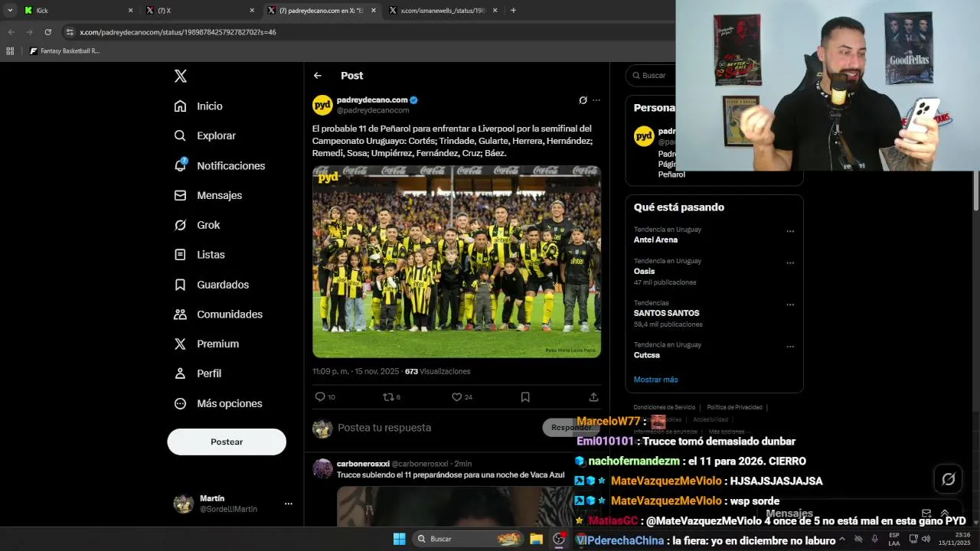This screenshot has width=980, height=551.
Task: Open options for SANTOS SANTOS trend
Action: 790,305
